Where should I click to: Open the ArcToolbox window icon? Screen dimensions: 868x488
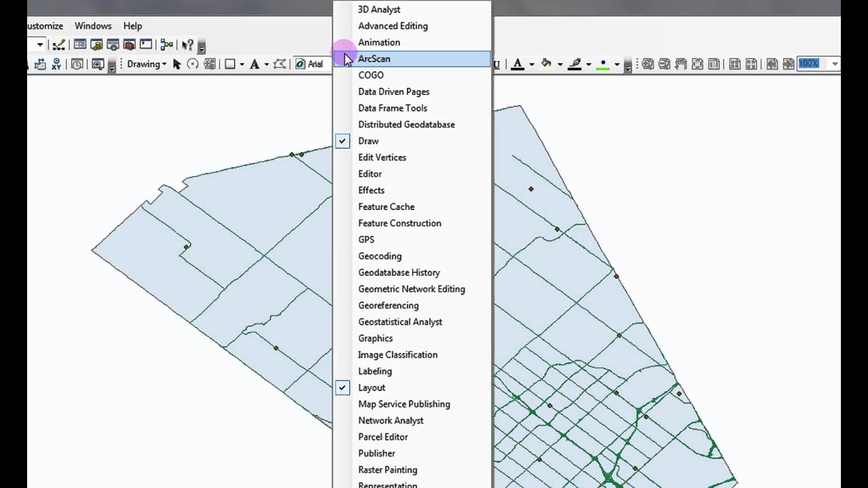tap(129, 45)
